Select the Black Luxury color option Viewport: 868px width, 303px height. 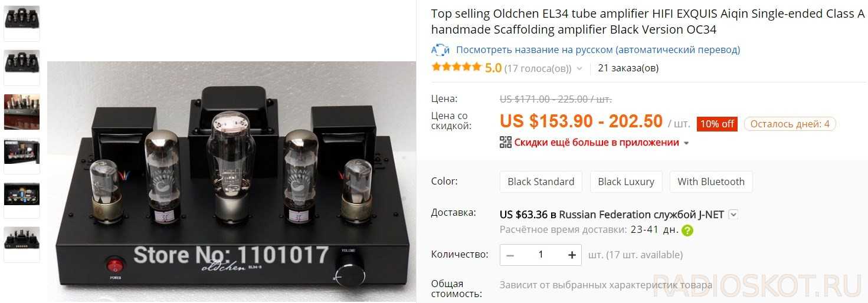click(x=626, y=182)
